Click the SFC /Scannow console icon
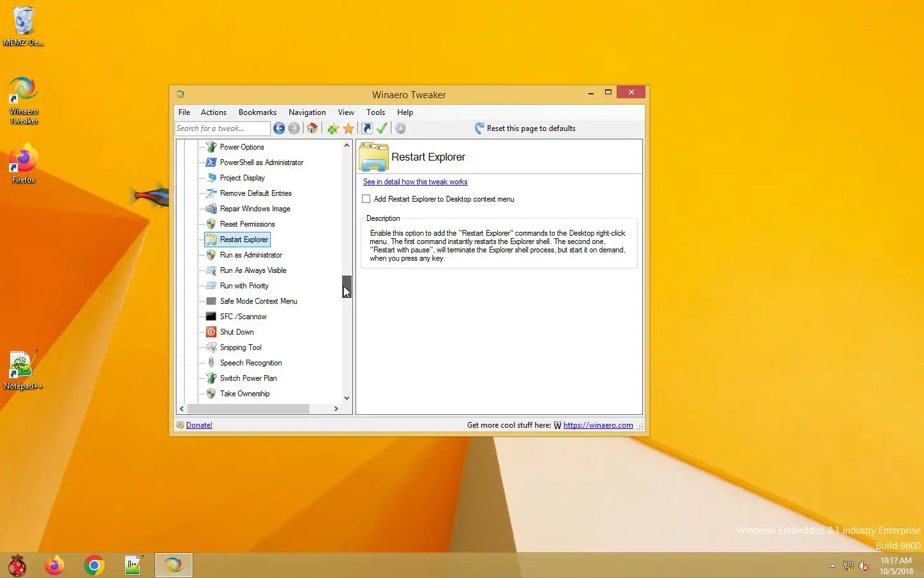 coord(211,317)
